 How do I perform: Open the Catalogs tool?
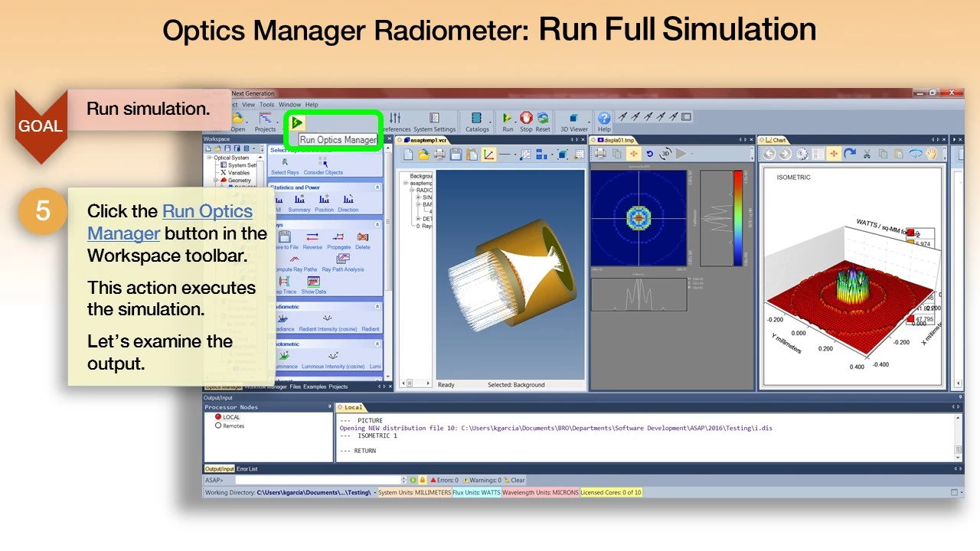coord(477,120)
